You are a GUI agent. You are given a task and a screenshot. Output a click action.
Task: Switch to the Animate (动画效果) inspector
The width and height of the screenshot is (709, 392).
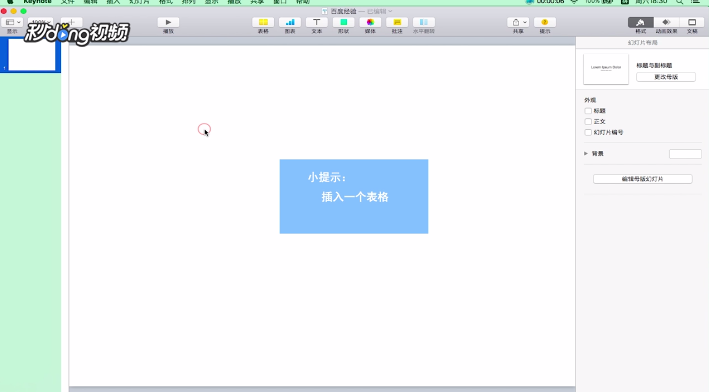click(666, 22)
